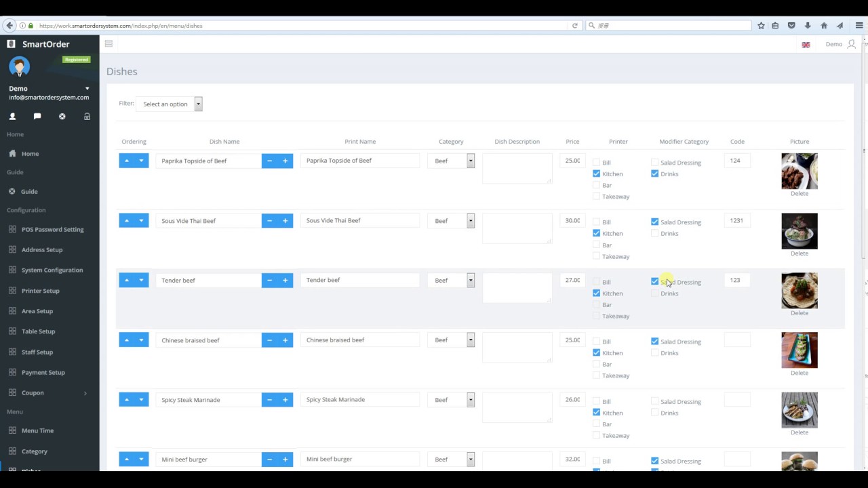Open the Filter 'Select an option' dropdown
This screenshot has width=868, height=488.
click(x=170, y=104)
